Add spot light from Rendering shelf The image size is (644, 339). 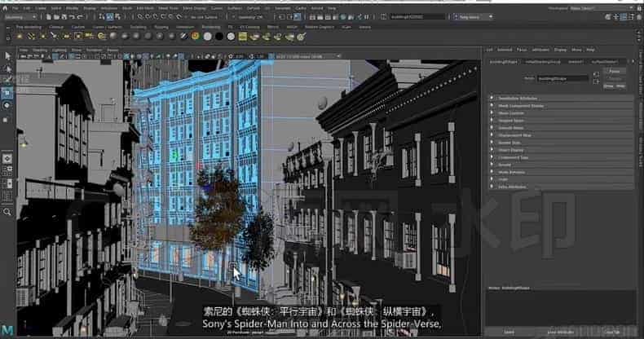pos(55,37)
